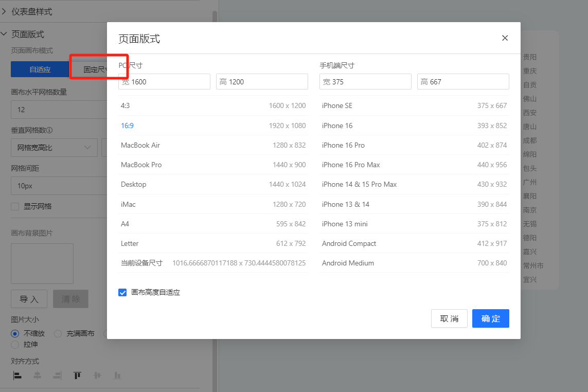Enable the 显示网格 checkbox
The width and height of the screenshot is (588, 392).
pos(15,206)
